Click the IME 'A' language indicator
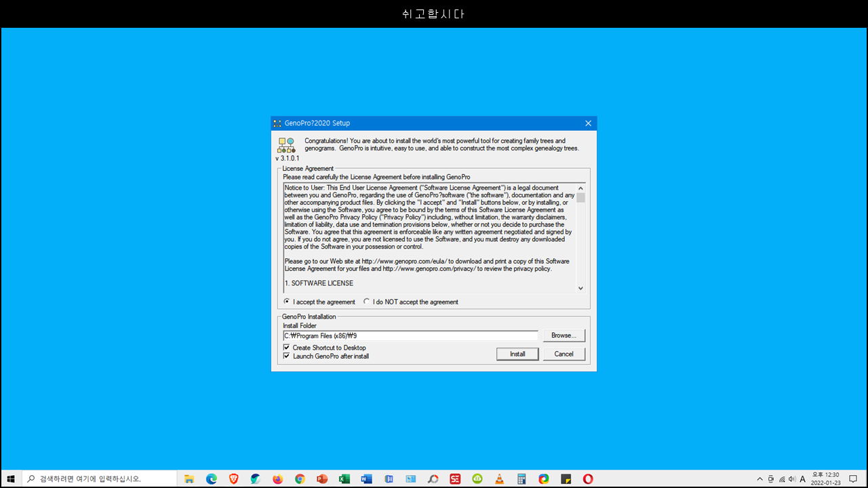 pos(803,479)
